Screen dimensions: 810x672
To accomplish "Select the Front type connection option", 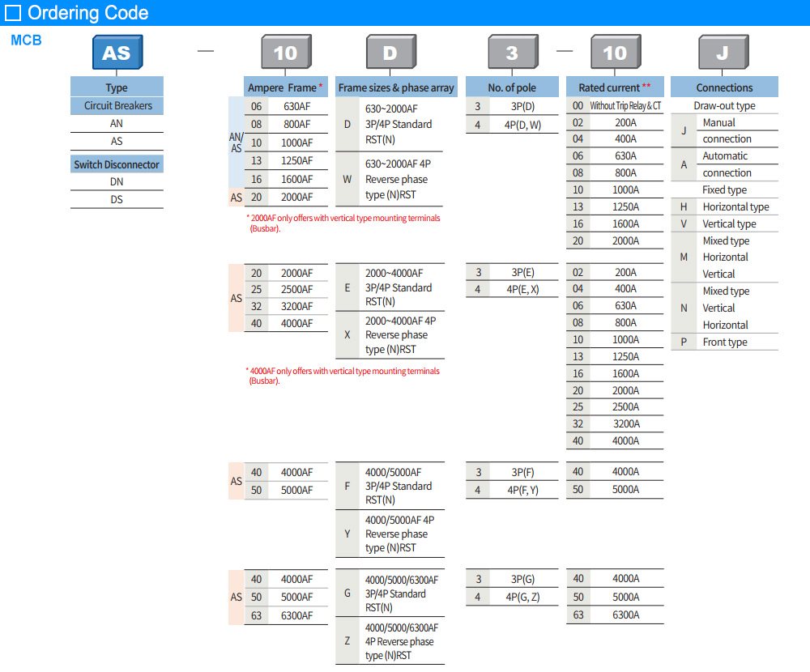I will pyautogui.click(x=725, y=342).
